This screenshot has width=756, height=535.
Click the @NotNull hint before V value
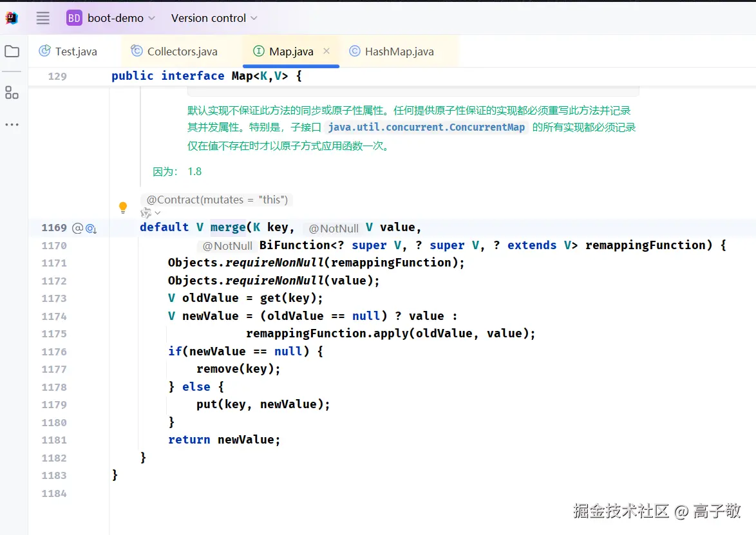click(334, 229)
